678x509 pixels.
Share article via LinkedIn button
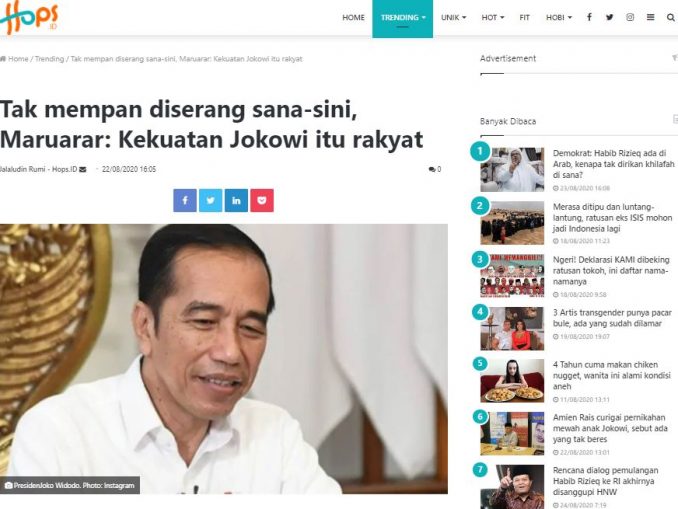(236, 200)
